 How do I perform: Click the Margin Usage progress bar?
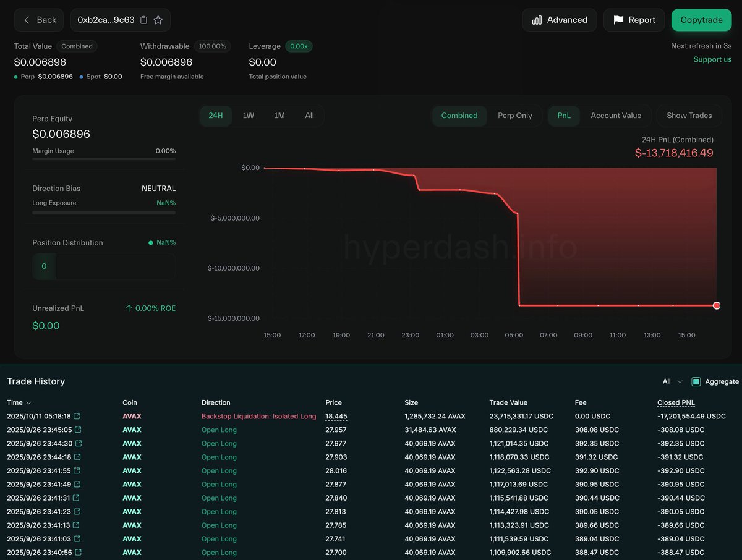(x=104, y=159)
